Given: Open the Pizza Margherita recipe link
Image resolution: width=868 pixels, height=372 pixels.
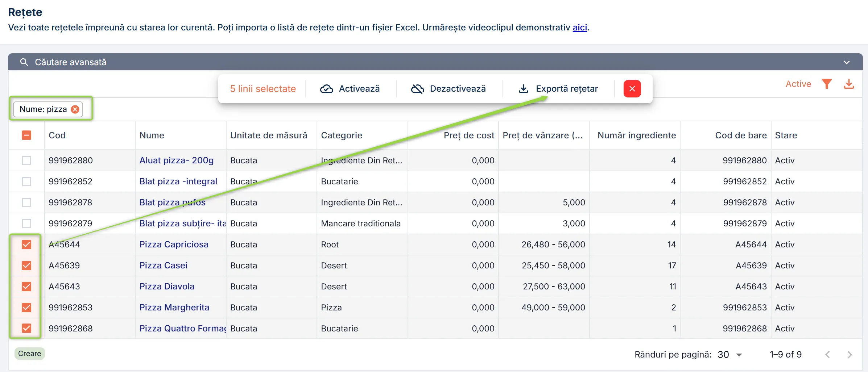Looking at the screenshot, I should [x=174, y=308].
